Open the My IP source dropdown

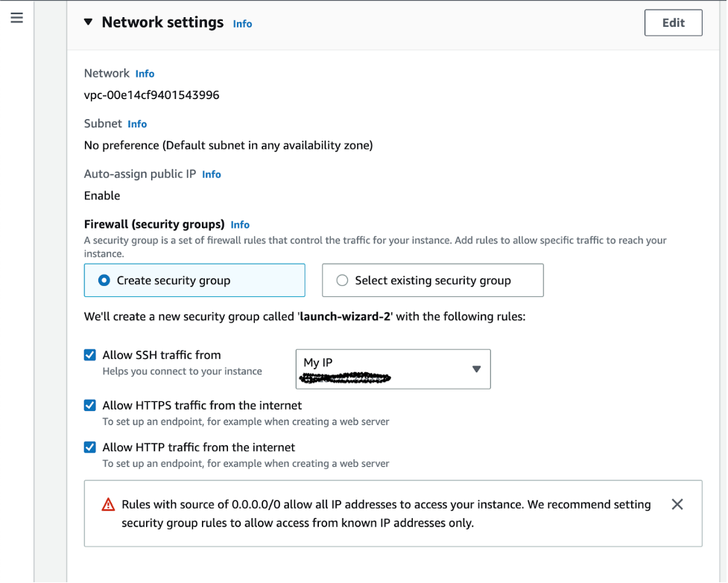[x=393, y=369]
